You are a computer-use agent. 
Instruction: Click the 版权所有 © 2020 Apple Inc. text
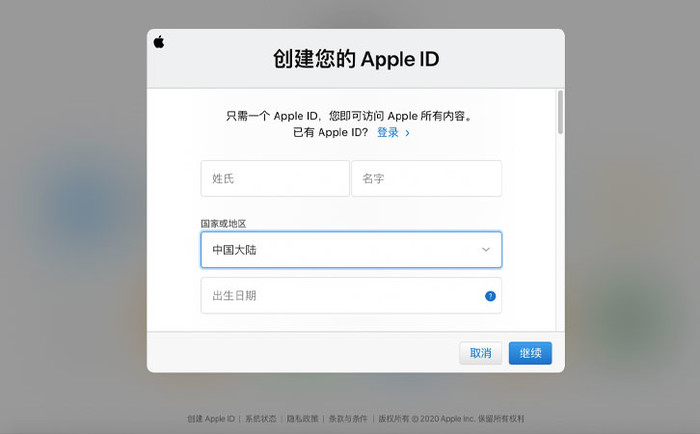click(x=426, y=419)
